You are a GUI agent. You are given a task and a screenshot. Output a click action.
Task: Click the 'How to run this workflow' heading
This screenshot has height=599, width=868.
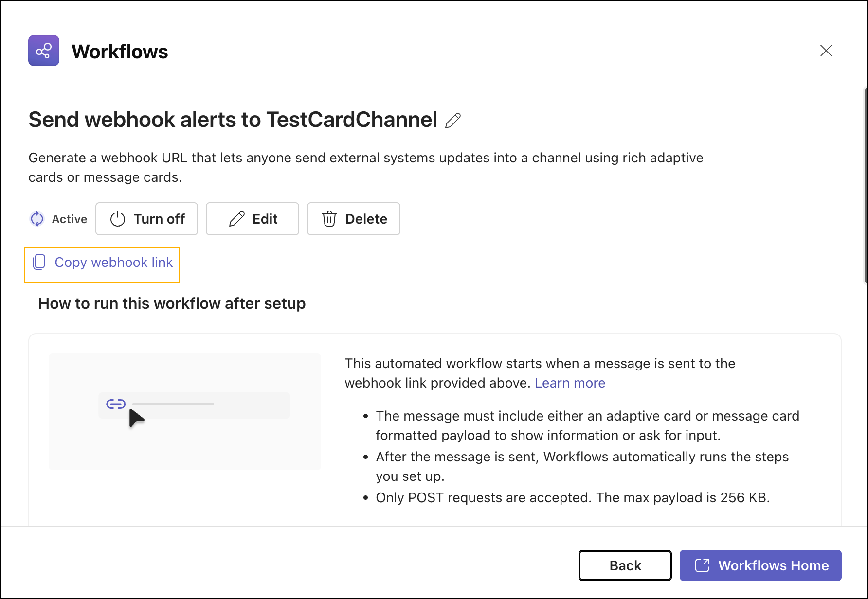coord(172,303)
